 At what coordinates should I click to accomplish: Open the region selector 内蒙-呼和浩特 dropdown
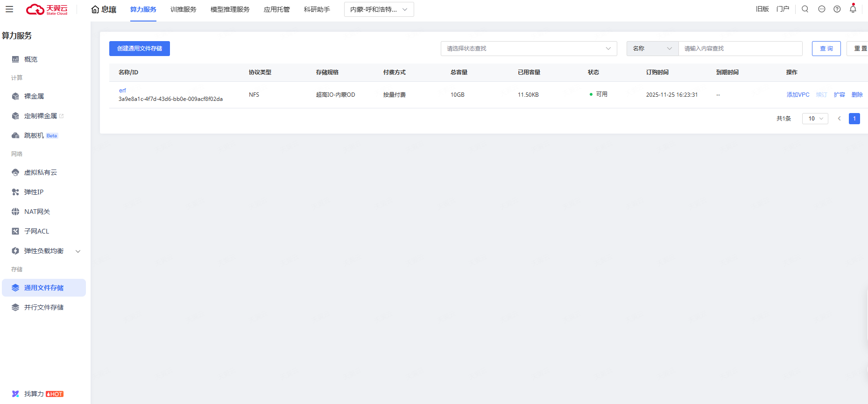coord(379,9)
